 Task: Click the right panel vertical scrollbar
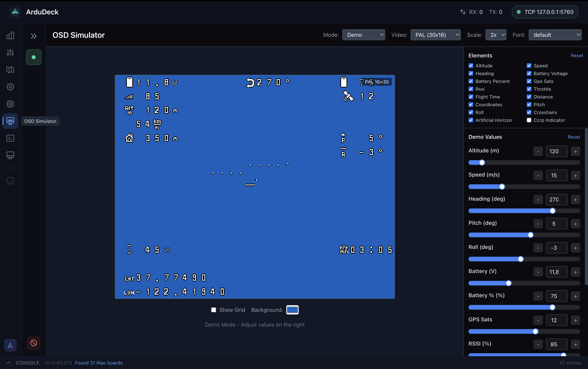[586, 207]
